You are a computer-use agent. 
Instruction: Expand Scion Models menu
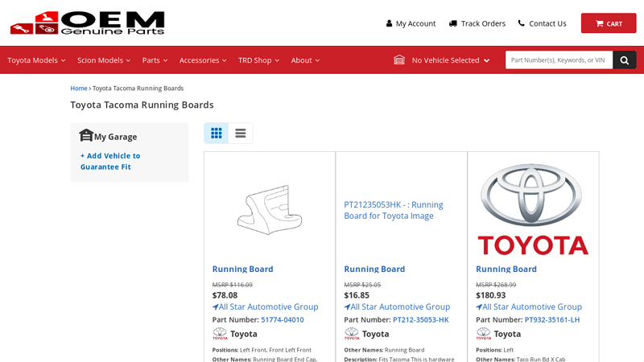click(x=103, y=60)
